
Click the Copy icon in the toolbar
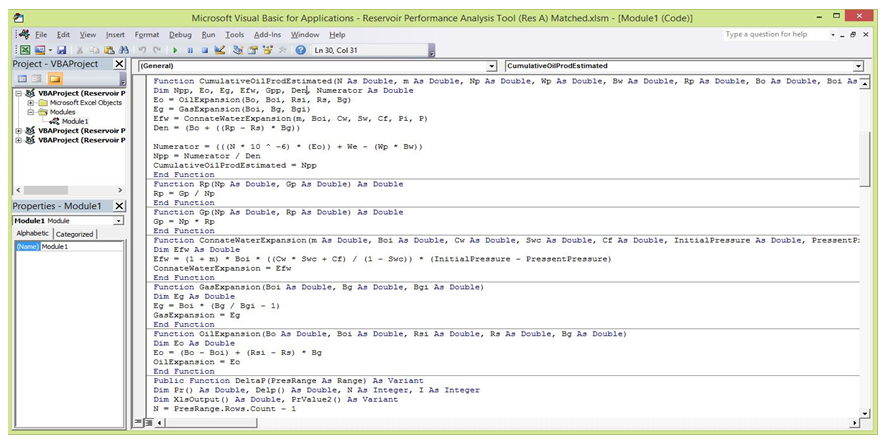pos(94,50)
